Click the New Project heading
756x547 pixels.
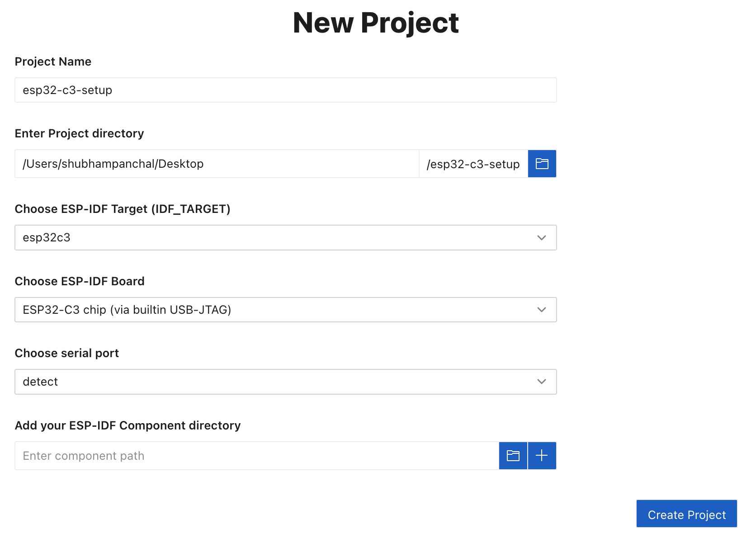point(375,23)
